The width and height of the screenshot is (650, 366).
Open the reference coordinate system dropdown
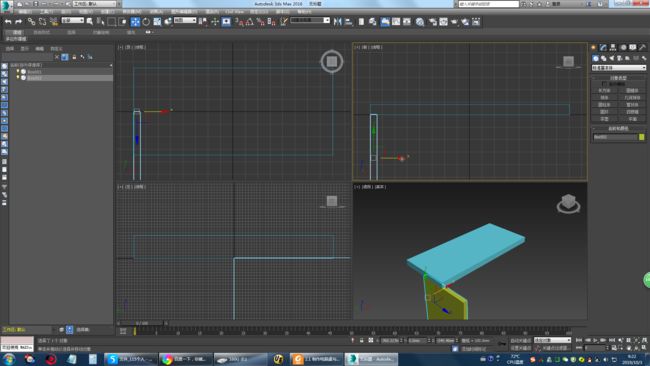click(x=185, y=20)
